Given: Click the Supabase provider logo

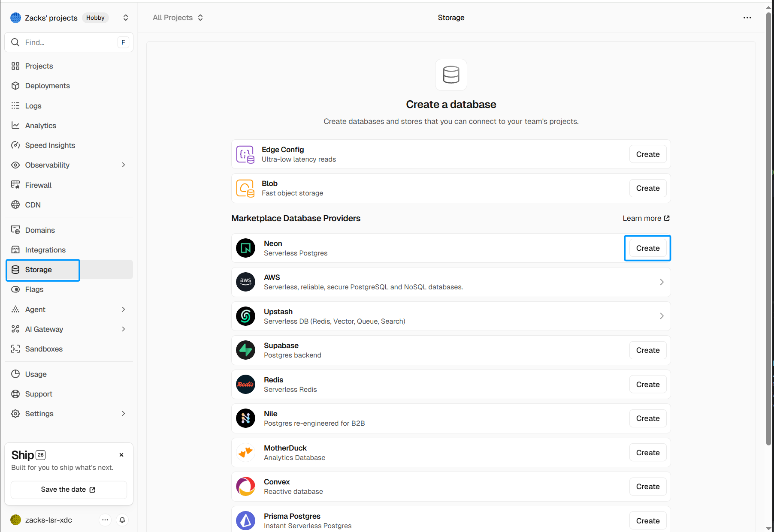Looking at the screenshot, I should click(246, 350).
